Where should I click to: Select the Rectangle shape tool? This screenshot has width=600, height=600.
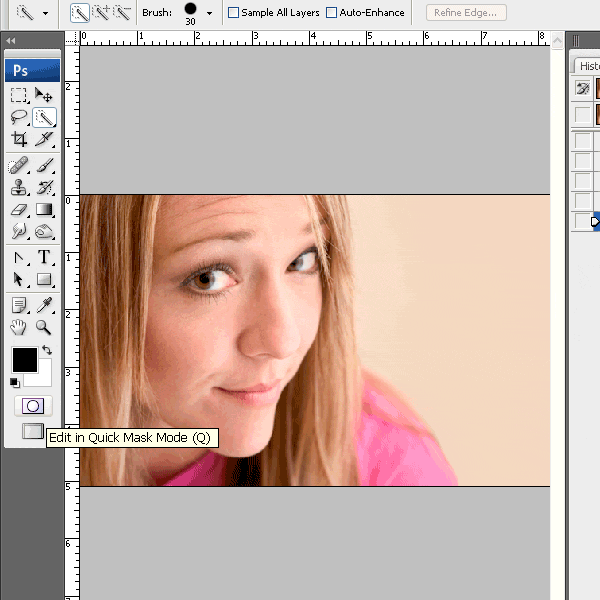click(x=44, y=279)
